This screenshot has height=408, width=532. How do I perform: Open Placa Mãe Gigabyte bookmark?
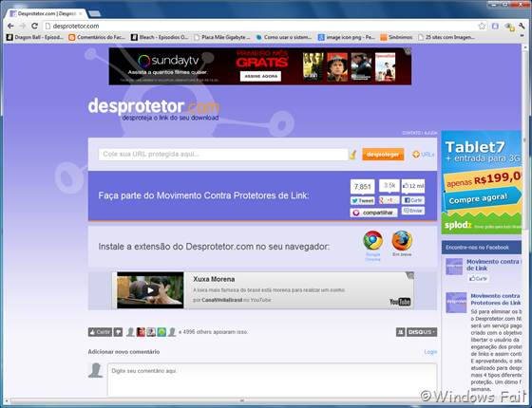222,37
